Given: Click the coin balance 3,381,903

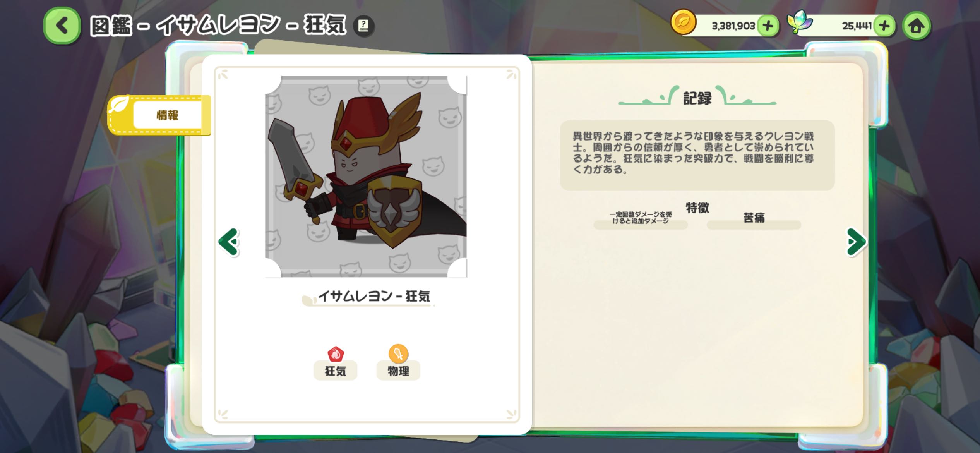Looking at the screenshot, I should point(733,26).
